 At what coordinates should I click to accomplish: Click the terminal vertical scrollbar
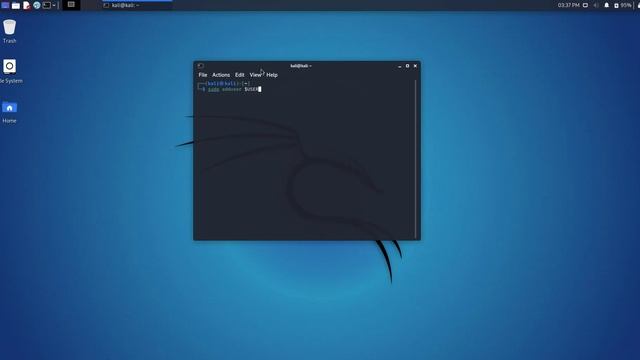416,158
